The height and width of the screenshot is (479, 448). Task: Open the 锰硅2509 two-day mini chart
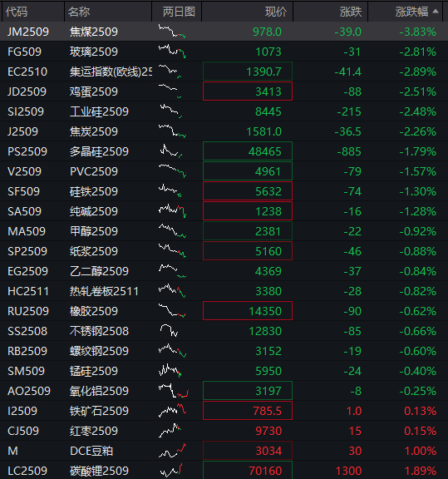(x=170, y=370)
